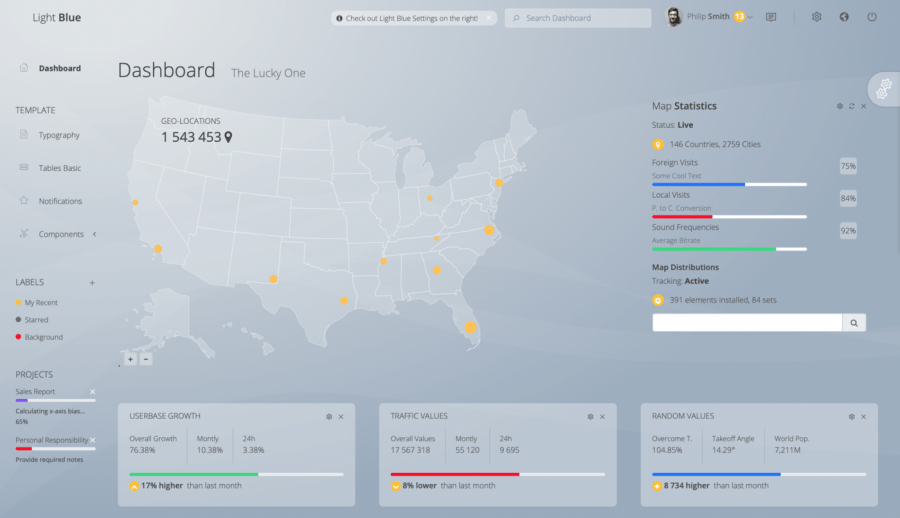Open the chat messages icon in header
Screen dimensions: 900x518
[771, 17]
